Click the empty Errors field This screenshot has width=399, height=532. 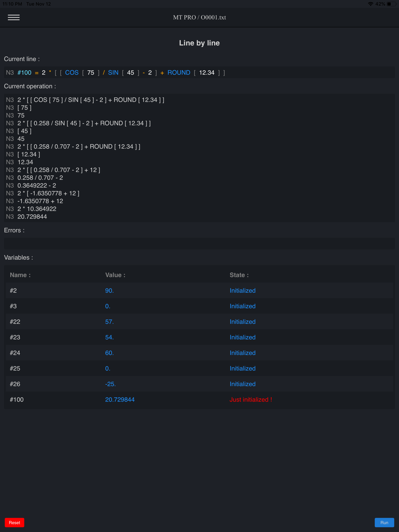(199, 244)
